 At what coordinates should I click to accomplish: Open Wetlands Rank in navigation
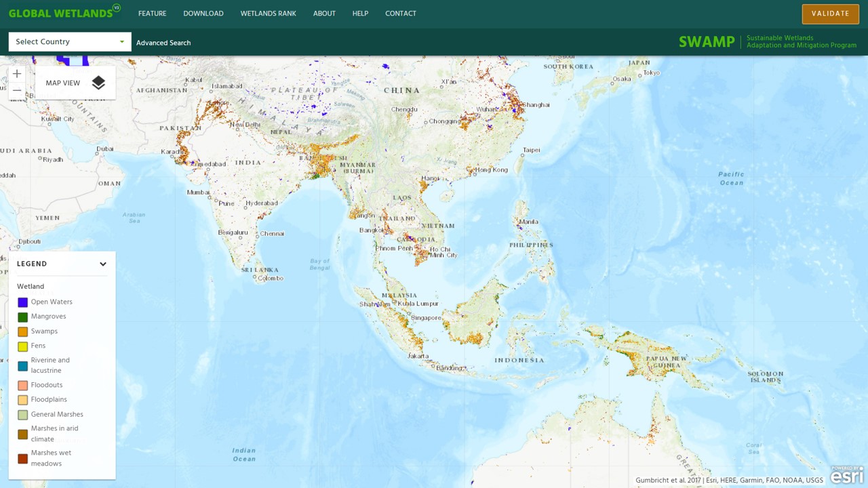tap(268, 14)
